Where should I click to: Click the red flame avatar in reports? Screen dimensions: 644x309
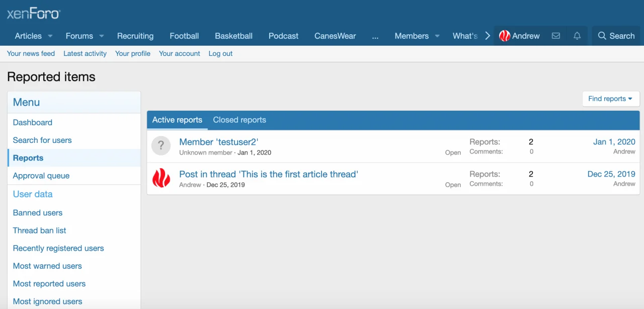point(161,178)
